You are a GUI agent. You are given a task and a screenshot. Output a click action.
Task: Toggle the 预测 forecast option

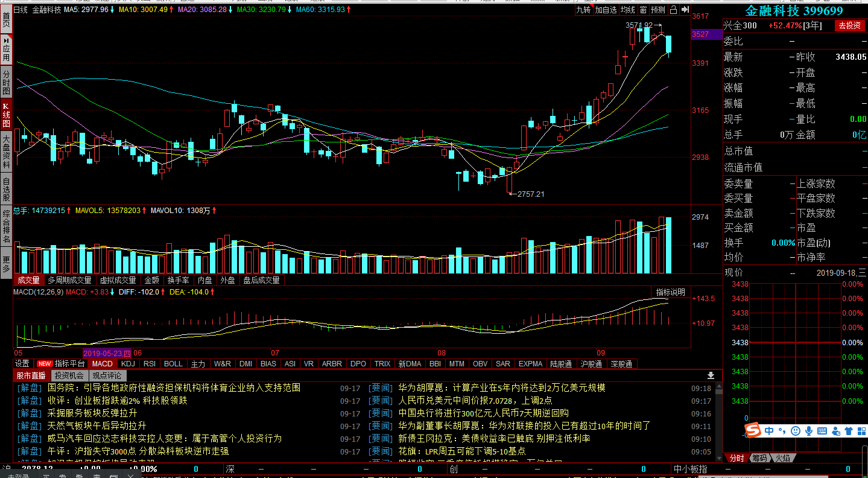click(x=658, y=10)
